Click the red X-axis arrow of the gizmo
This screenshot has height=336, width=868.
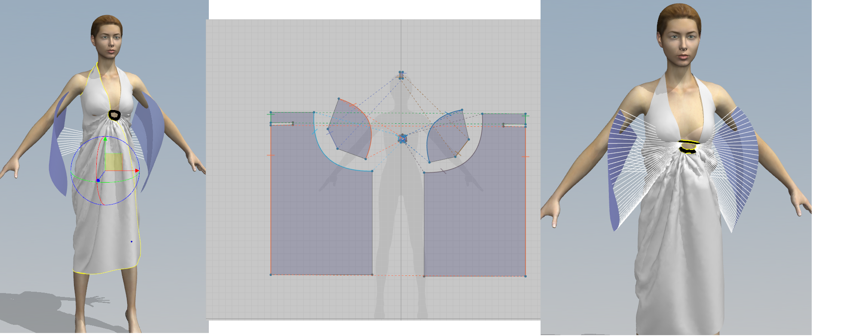(x=137, y=171)
